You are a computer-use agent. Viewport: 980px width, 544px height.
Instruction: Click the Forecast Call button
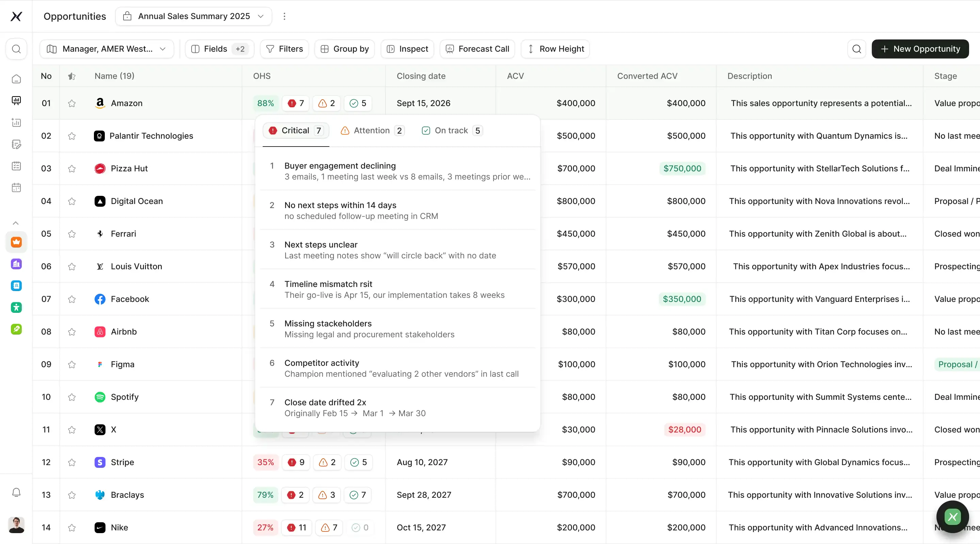tap(477, 49)
